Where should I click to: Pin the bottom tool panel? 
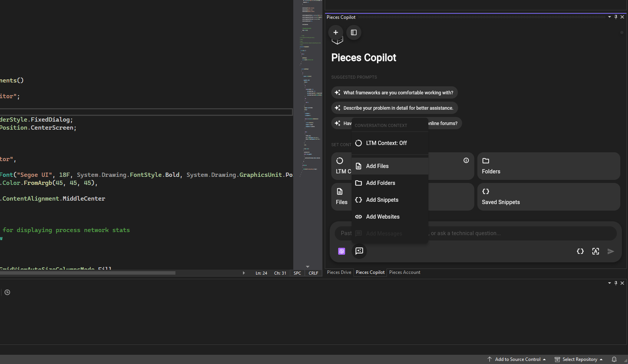[x=616, y=283]
